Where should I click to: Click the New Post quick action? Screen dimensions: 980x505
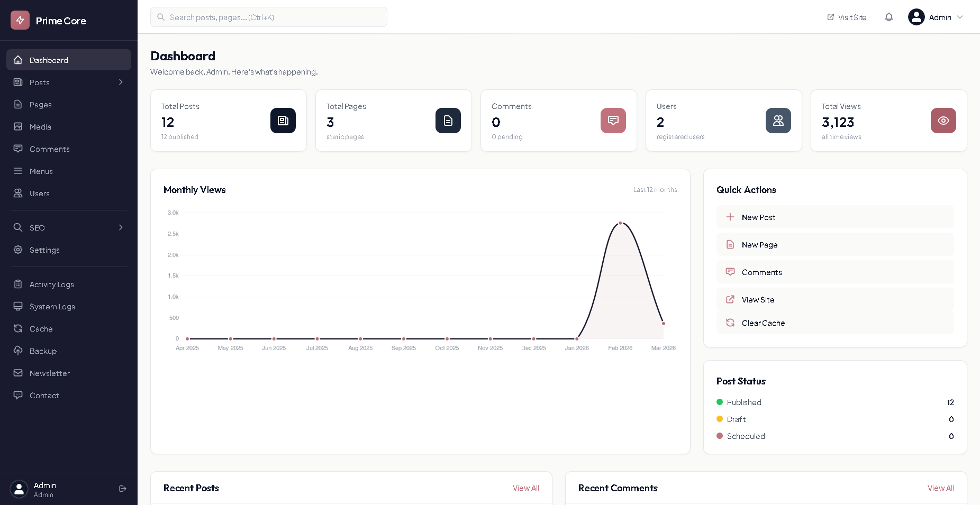(758, 217)
